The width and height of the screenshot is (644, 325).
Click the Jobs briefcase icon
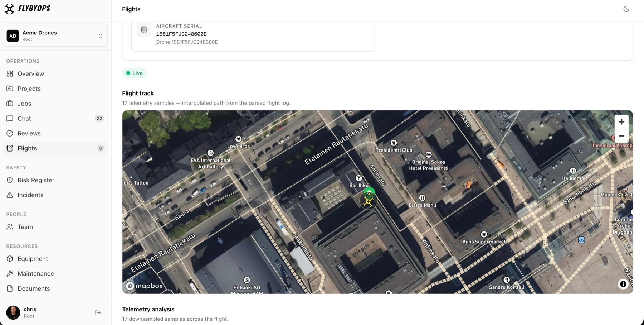(x=10, y=104)
